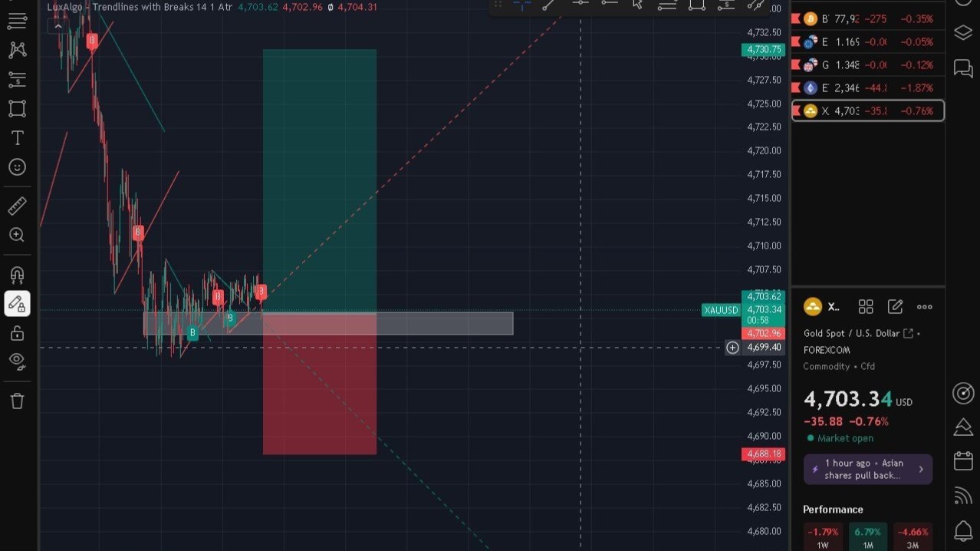980x551 pixels.
Task: Open the calendar panel
Action: (x=962, y=461)
